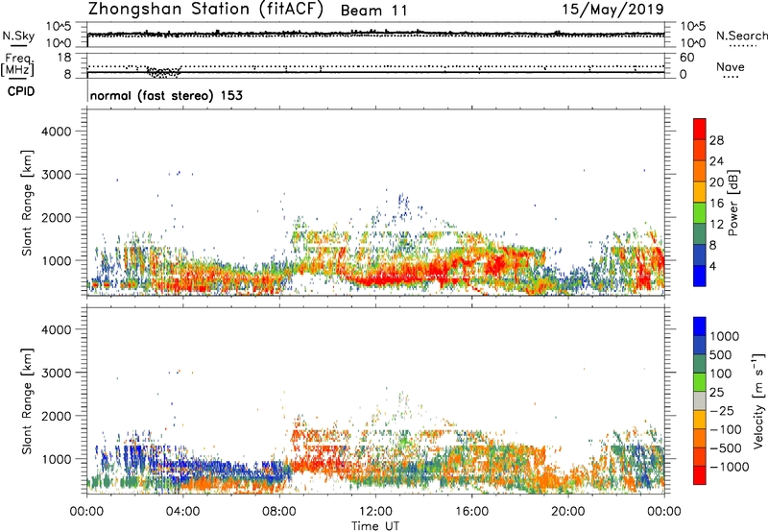Click the 16:00 time axis tick label

[471, 512]
